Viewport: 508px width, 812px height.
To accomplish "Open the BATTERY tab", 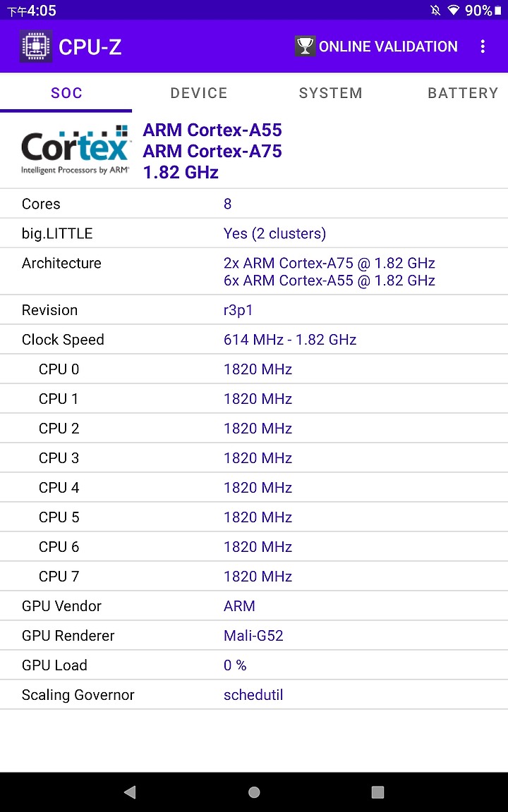I will click(x=462, y=93).
